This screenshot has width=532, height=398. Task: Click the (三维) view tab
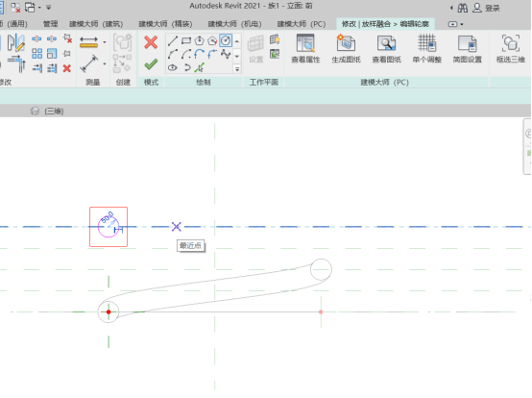click(55, 112)
